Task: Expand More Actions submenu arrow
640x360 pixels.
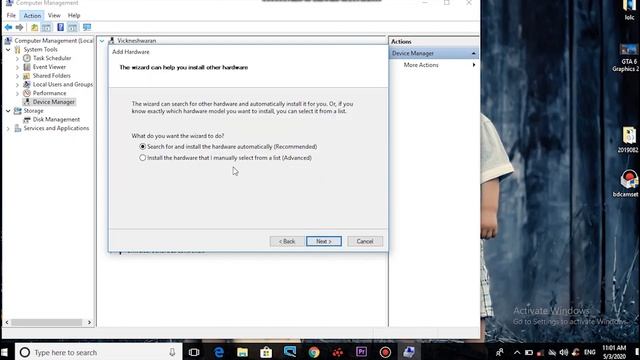Action: click(x=474, y=65)
